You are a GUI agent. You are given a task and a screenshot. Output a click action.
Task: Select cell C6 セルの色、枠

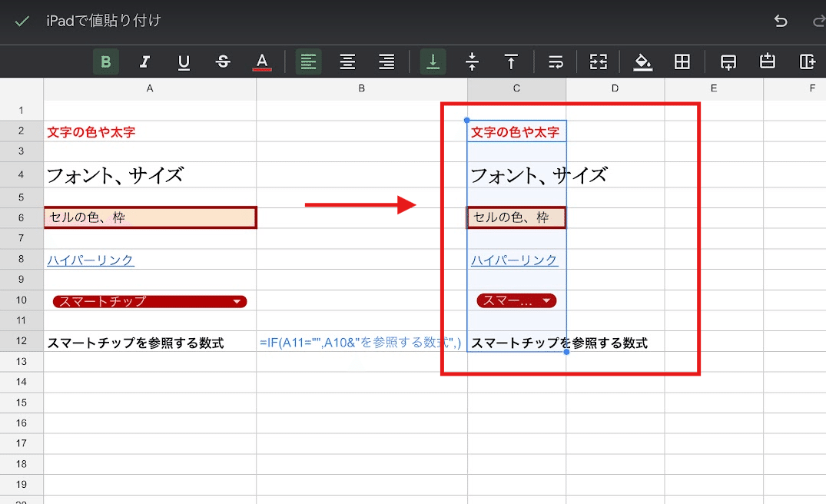(x=517, y=217)
